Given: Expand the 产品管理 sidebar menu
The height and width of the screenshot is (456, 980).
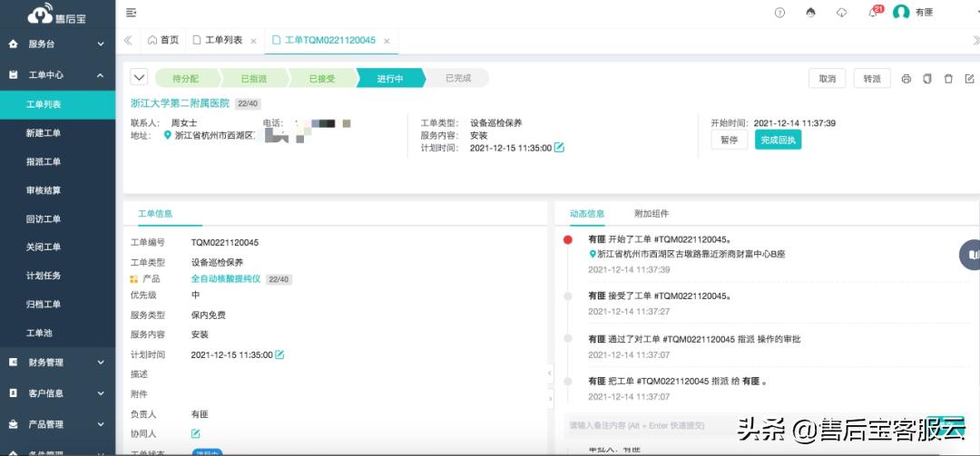Looking at the screenshot, I should pos(101,424).
